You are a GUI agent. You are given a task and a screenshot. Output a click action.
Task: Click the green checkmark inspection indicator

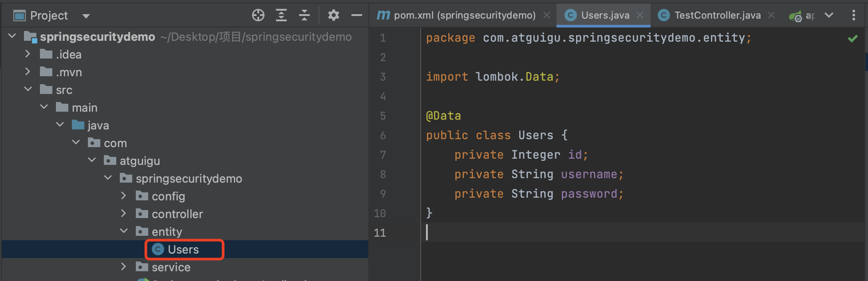pos(852,39)
